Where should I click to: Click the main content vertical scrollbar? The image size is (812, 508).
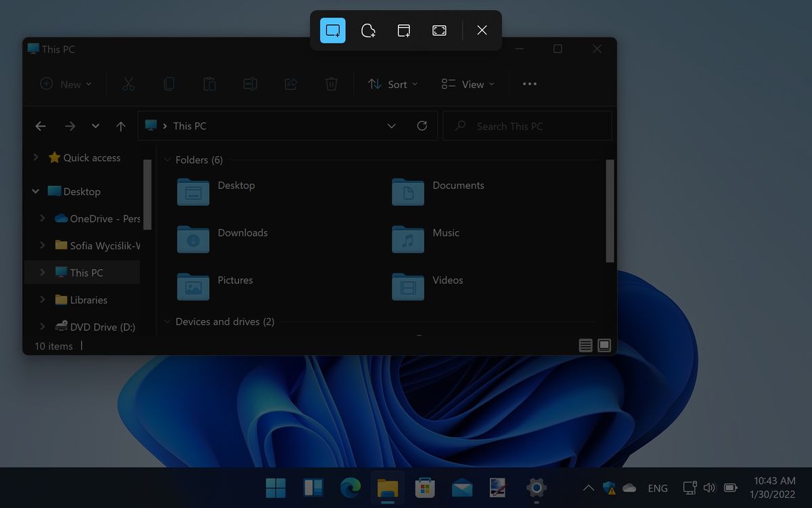610,210
